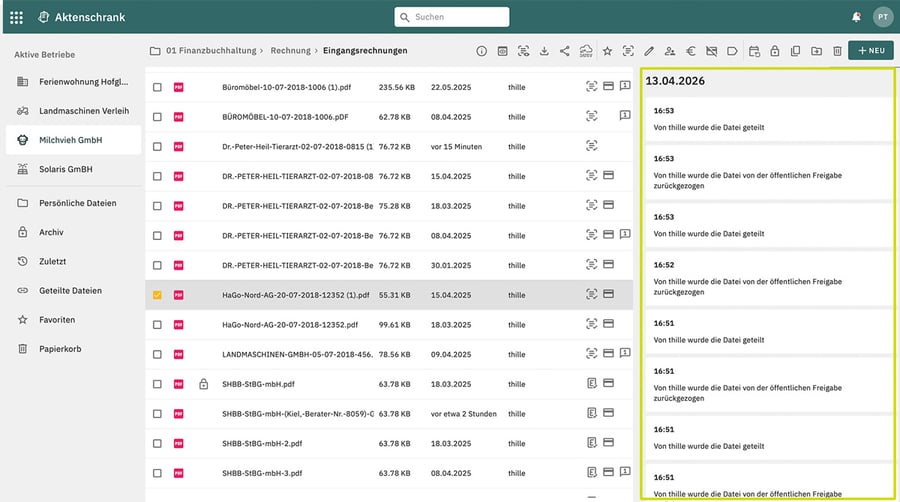Viewport: 900px width, 502px height.
Task: Click the modification date 22.05.2025
Action: tap(451, 87)
